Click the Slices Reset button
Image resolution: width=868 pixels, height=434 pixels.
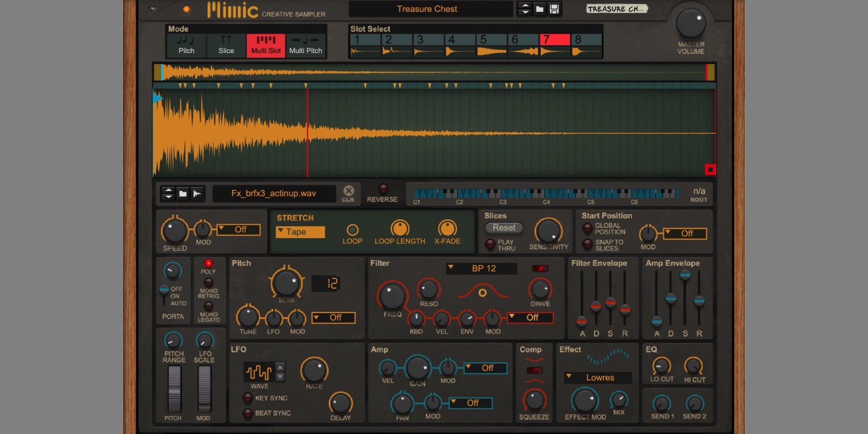(503, 228)
